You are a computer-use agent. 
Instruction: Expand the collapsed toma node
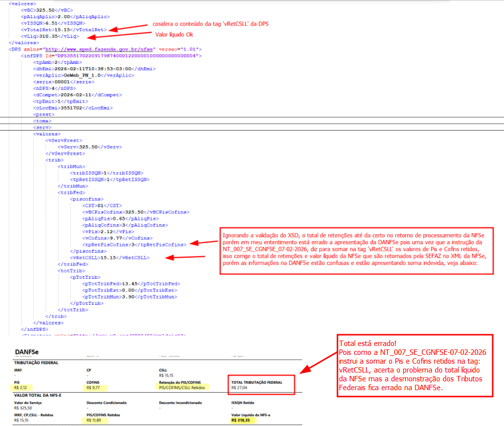point(42,120)
